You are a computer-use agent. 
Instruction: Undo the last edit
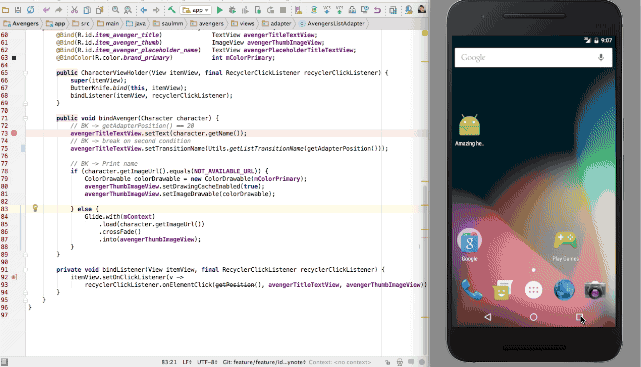point(46,10)
